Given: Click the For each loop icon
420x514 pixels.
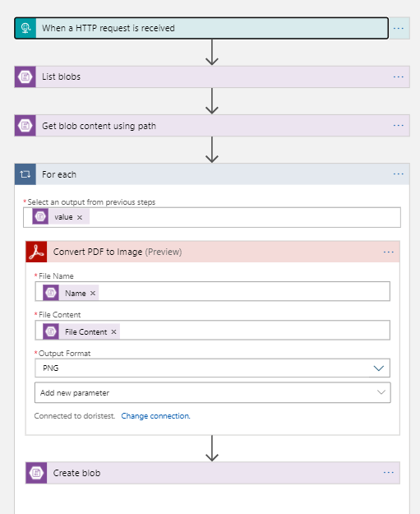Looking at the screenshot, I should [25, 174].
